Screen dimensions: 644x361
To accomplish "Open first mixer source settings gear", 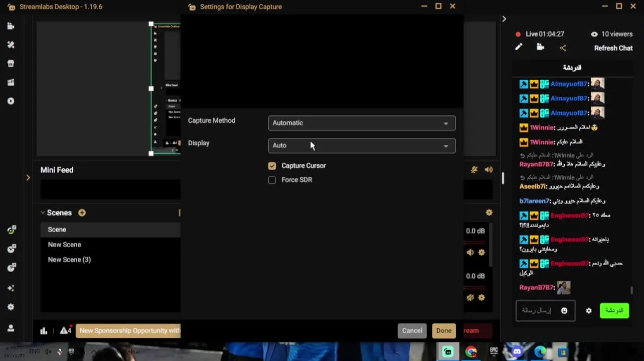I will click(x=481, y=252).
